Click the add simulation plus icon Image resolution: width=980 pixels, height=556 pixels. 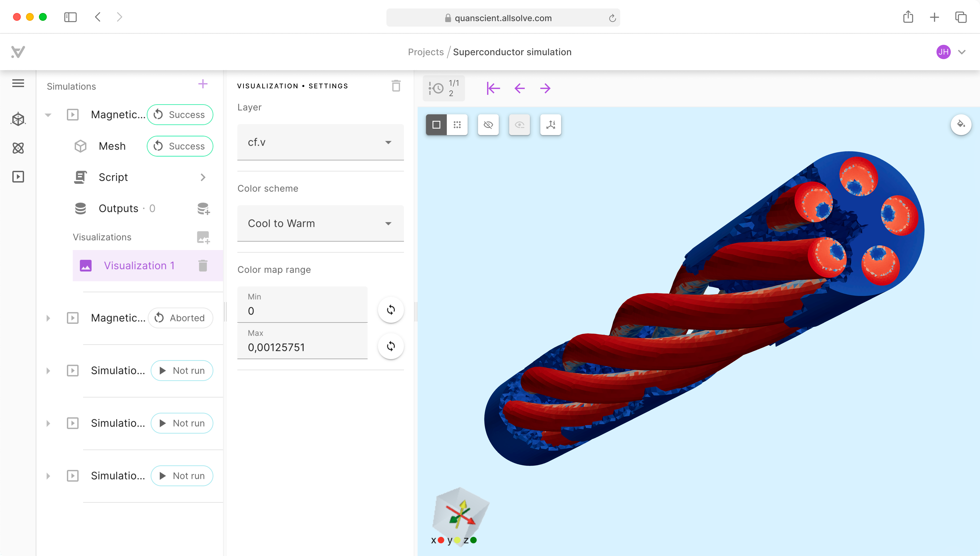pos(203,84)
